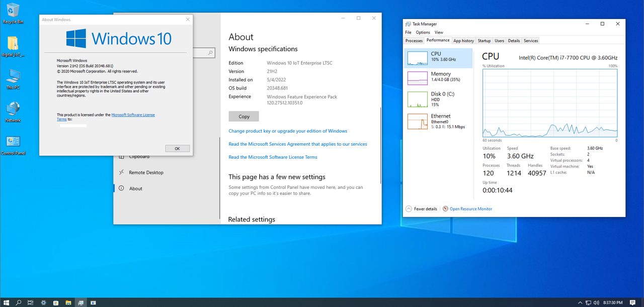Select Task Manager taskbar icon
644x307 pixels.
point(80,302)
